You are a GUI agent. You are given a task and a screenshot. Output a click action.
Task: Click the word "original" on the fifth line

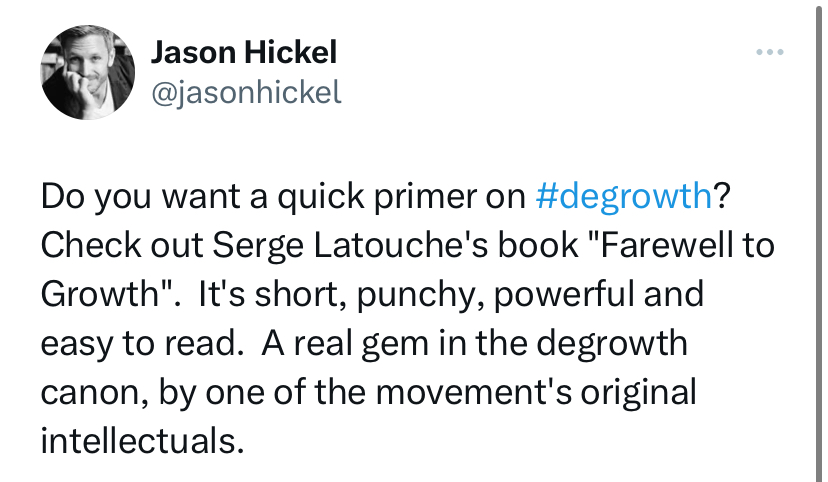click(x=638, y=391)
